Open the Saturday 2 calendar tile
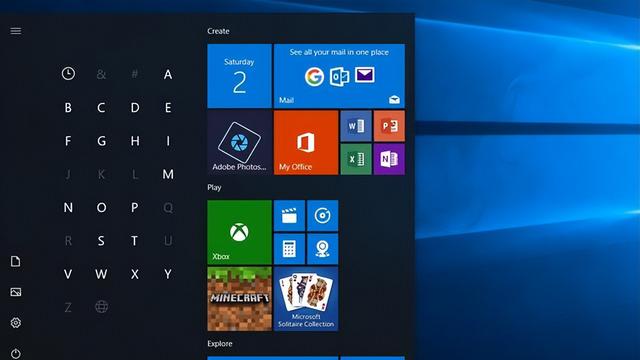 pyautogui.click(x=240, y=76)
